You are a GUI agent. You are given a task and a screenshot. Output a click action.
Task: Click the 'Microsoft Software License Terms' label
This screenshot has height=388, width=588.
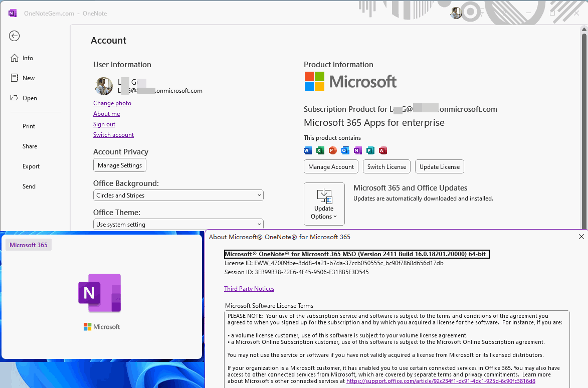pos(269,305)
